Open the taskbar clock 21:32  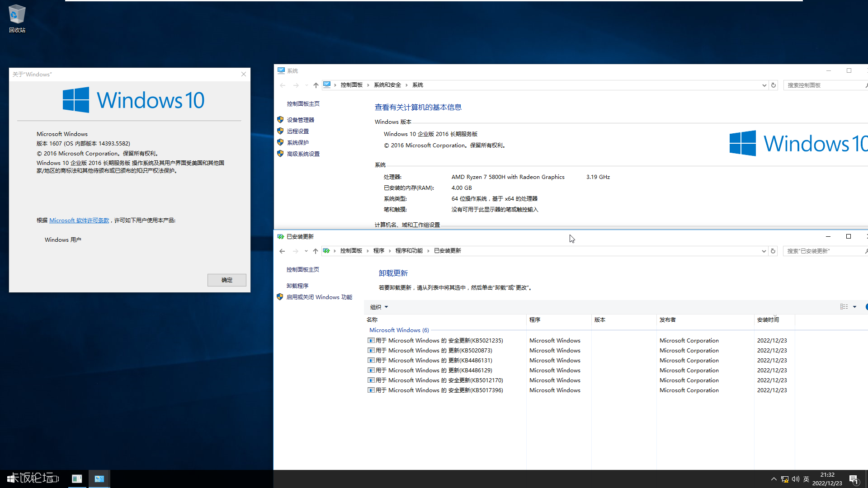[827, 479]
